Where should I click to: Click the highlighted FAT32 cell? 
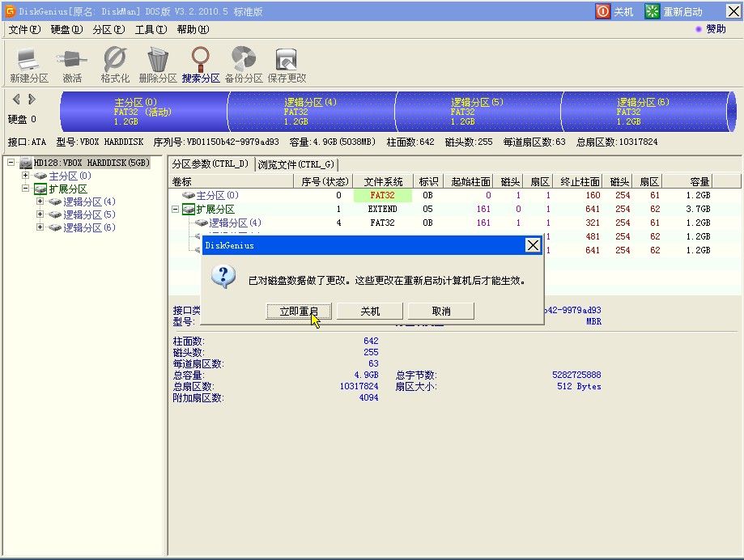(x=382, y=195)
